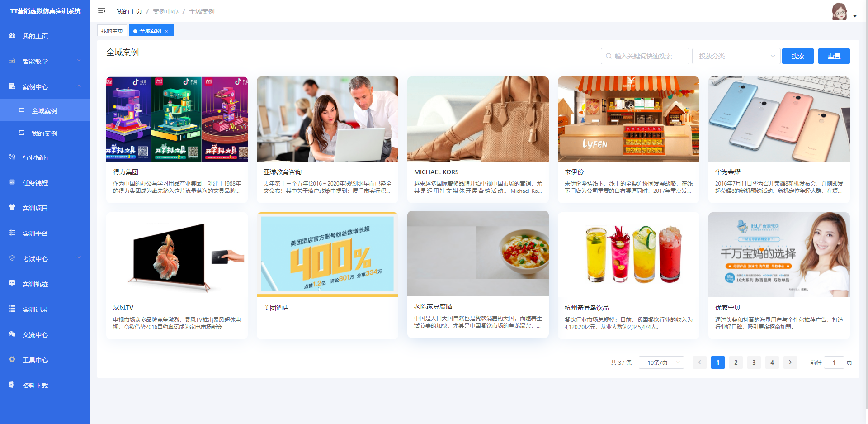Click the search magnifier icon in keyword field
868x424 pixels.
click(609, 56)
